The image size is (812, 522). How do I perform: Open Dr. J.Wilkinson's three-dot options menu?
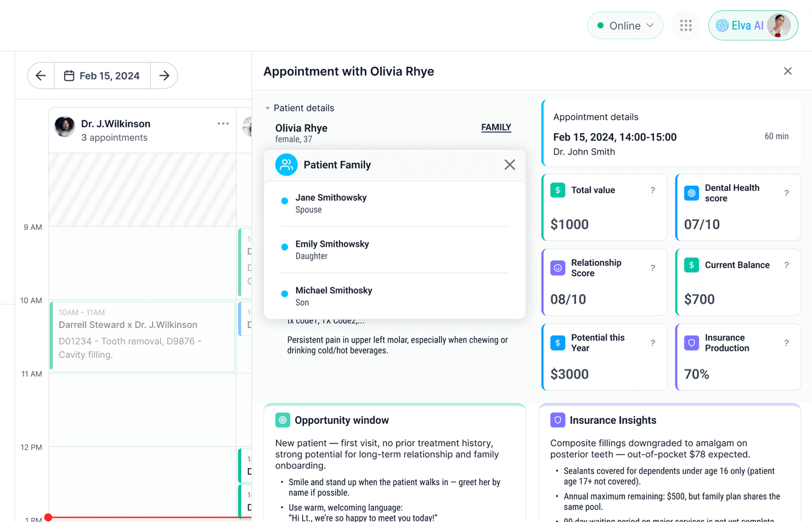(223, 124)
